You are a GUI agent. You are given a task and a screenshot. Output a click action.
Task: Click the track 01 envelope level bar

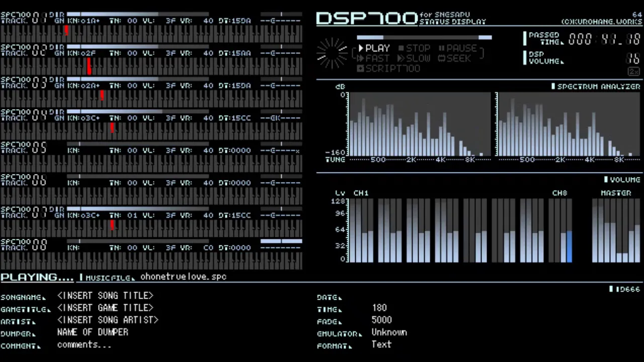[137, 14]
